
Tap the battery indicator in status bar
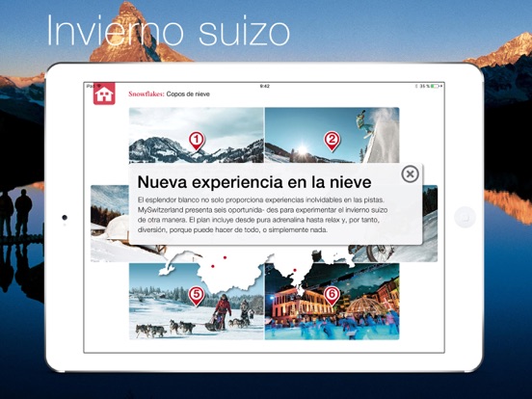435,86
